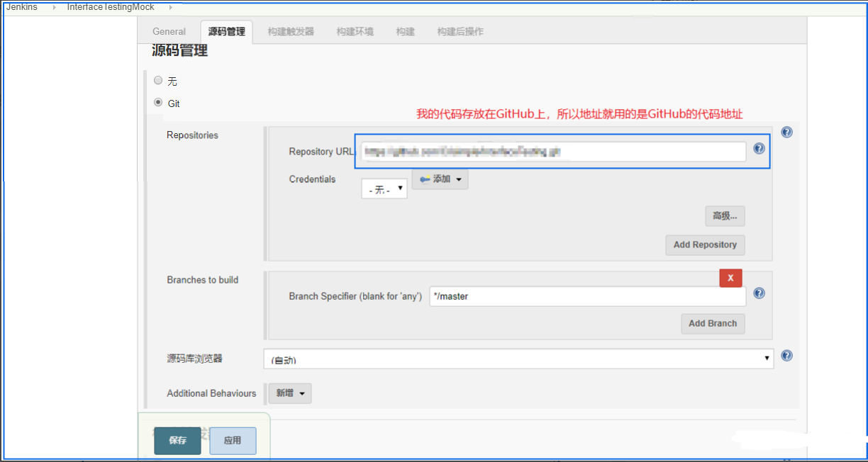Click the Credentials label
The image size is (868, 462).
tap(312, 179)
